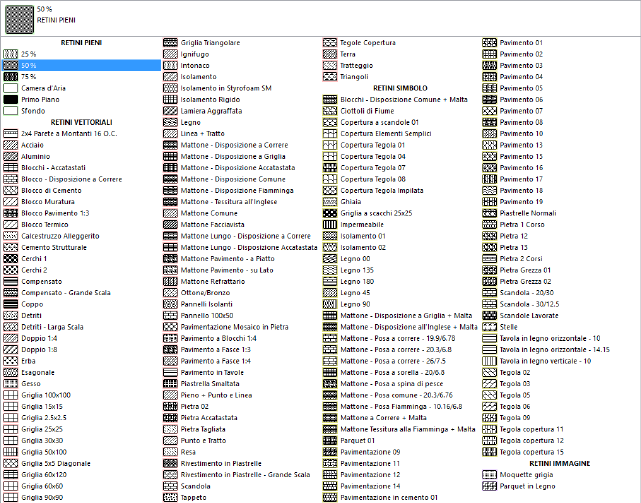This screenshot has height=503, width=641.
Task: Select the Ghiaia symbol fill
Action: [x=350, y=202]
